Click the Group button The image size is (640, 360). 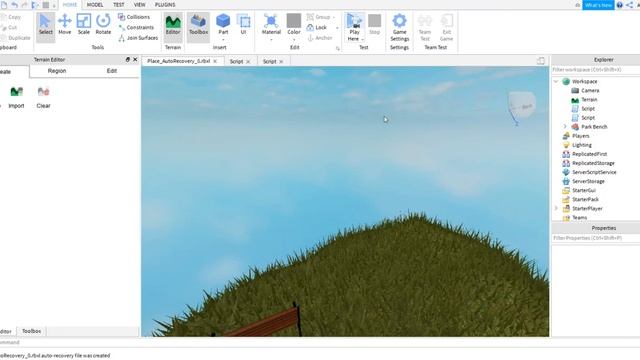point(318,17)
